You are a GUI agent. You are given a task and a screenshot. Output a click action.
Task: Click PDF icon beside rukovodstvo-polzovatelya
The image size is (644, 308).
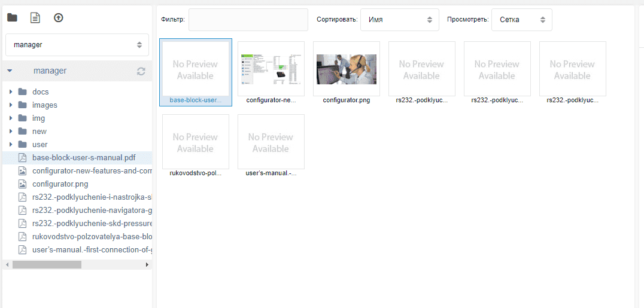click(x=23, y=237)
